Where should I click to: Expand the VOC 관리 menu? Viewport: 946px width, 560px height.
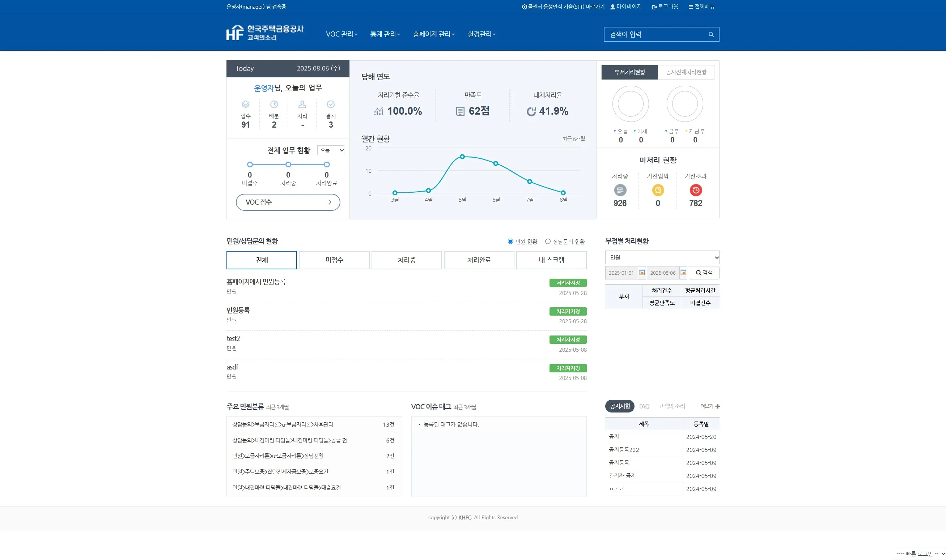point(342,34)
